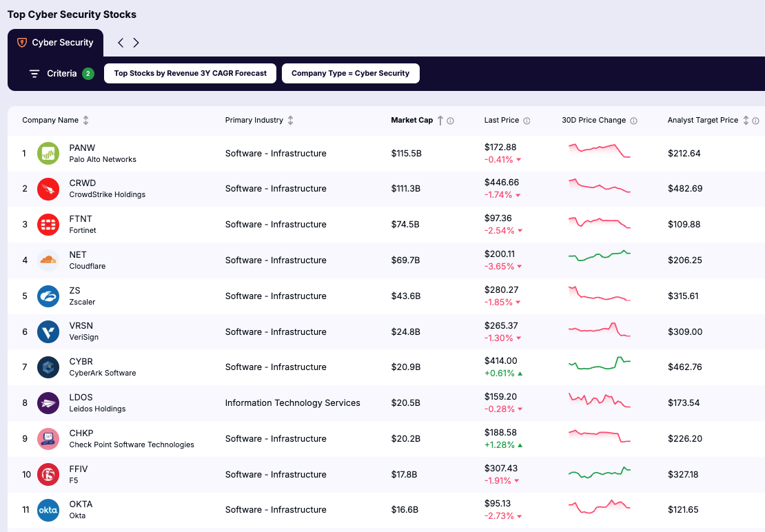765x532 pixels.
Task: Click the Top Cyber Security Stocks heading
Action: coord(72,14)
